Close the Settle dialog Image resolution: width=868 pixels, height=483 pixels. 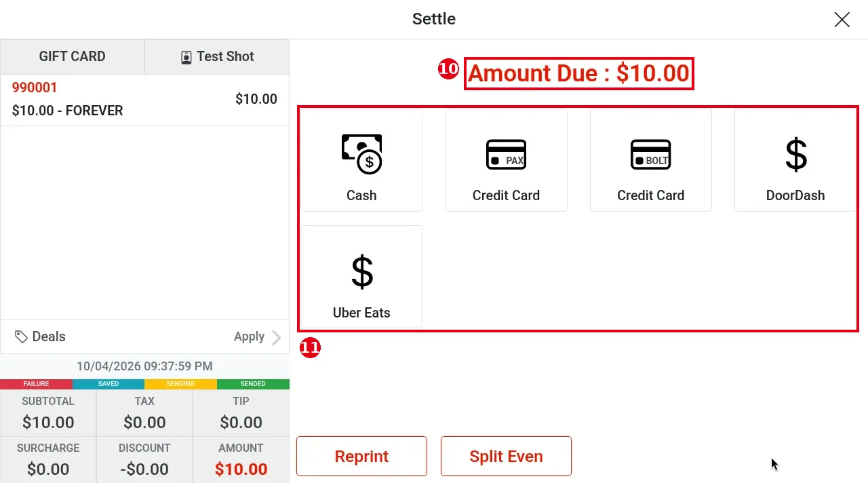(x=842, y=20)
